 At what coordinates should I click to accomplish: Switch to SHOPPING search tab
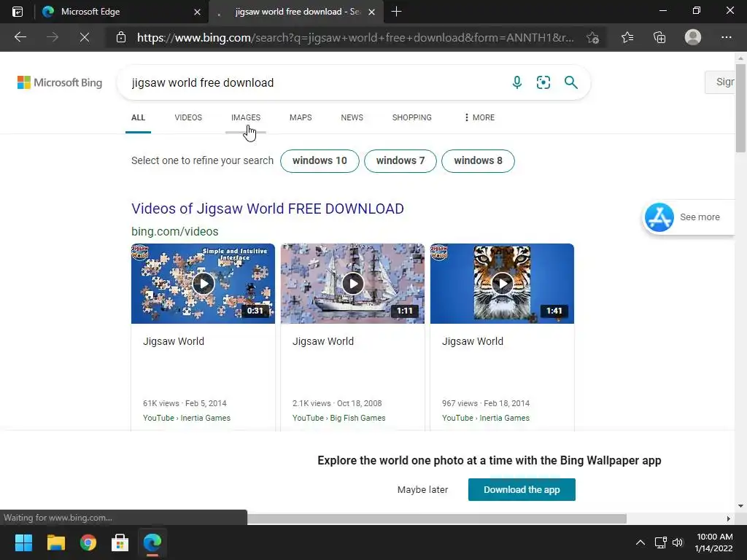pos(412,117)
